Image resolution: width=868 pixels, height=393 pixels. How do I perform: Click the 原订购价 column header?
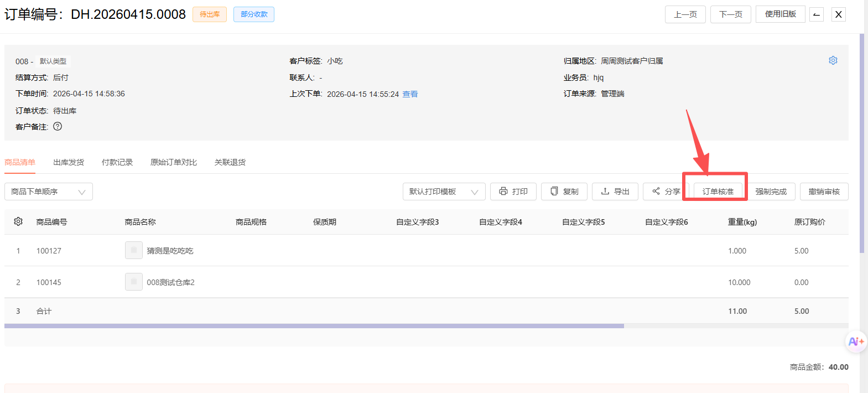point(810,222)
